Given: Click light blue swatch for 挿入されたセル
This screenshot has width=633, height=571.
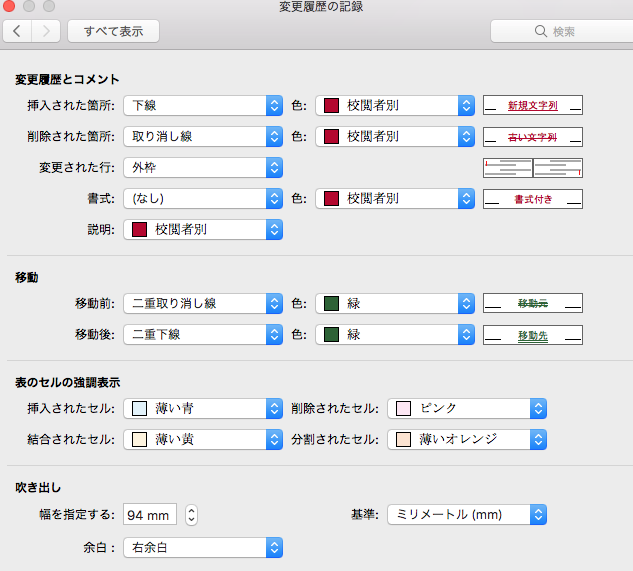Looking at the screenshot, I should pyautogui.click(x=139, y=409).
